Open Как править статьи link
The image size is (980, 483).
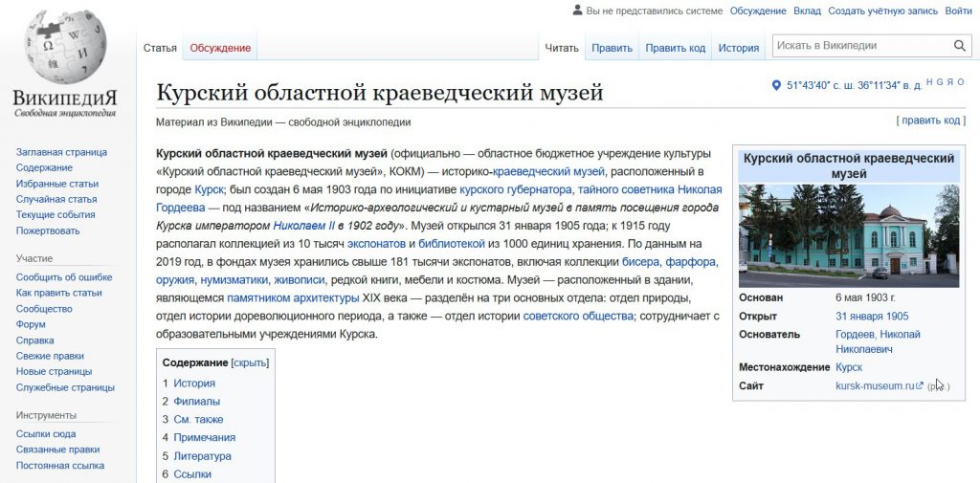58,293
